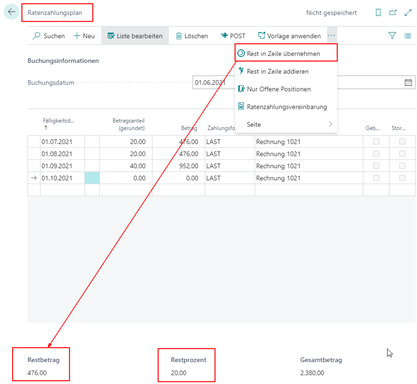Create a new line with Neu

[x=84, y=36]
